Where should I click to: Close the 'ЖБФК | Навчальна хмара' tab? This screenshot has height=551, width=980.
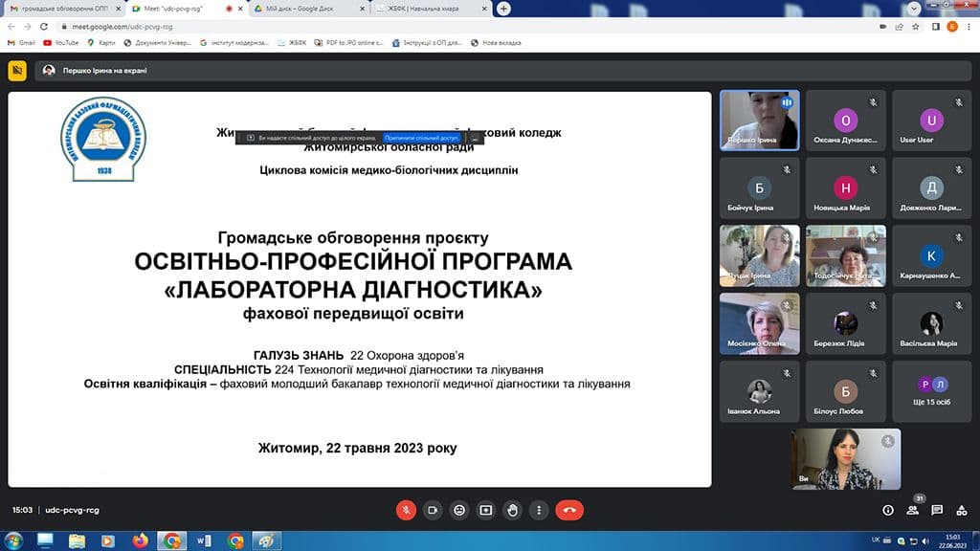tap(484, 9)
